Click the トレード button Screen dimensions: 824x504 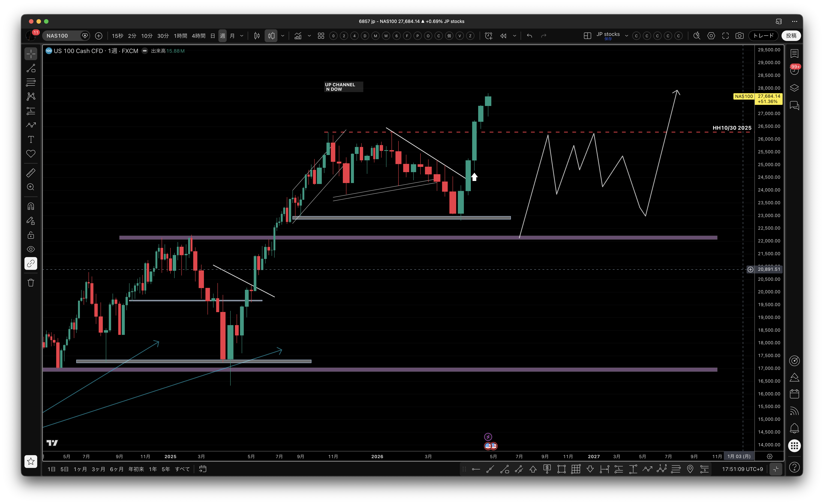[763, 36]
